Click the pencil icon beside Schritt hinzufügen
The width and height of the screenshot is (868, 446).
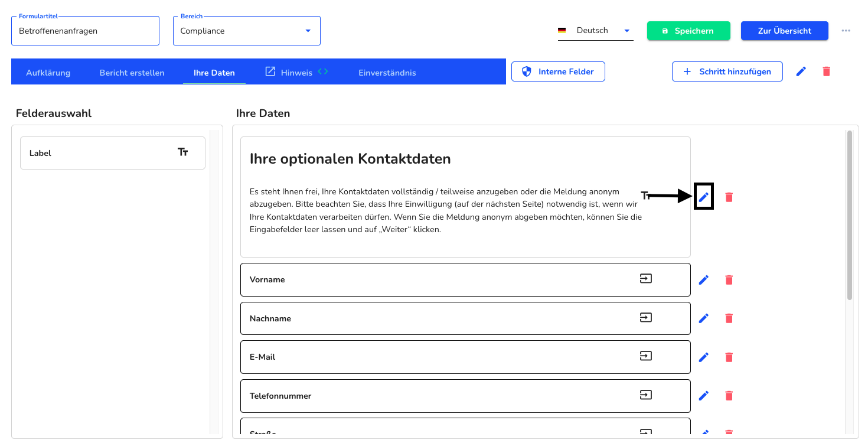pyautogui.click(x=801, y=71)
